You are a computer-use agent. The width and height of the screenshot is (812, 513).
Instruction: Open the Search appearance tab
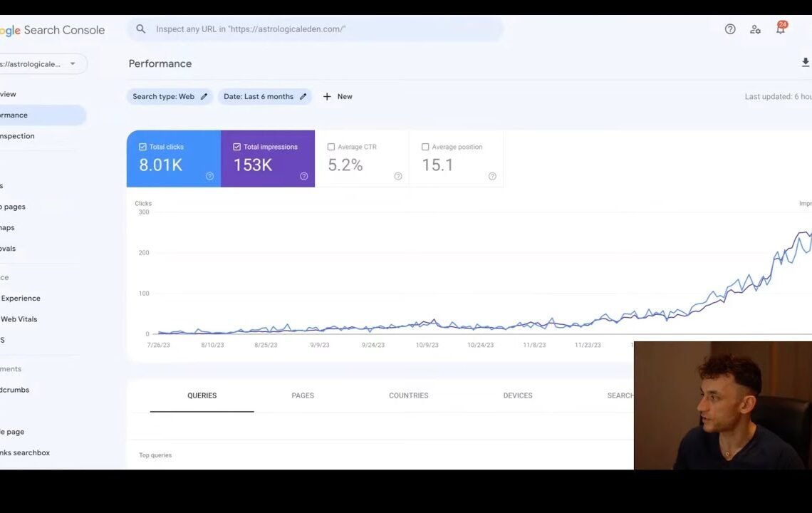tap(620, 395)
